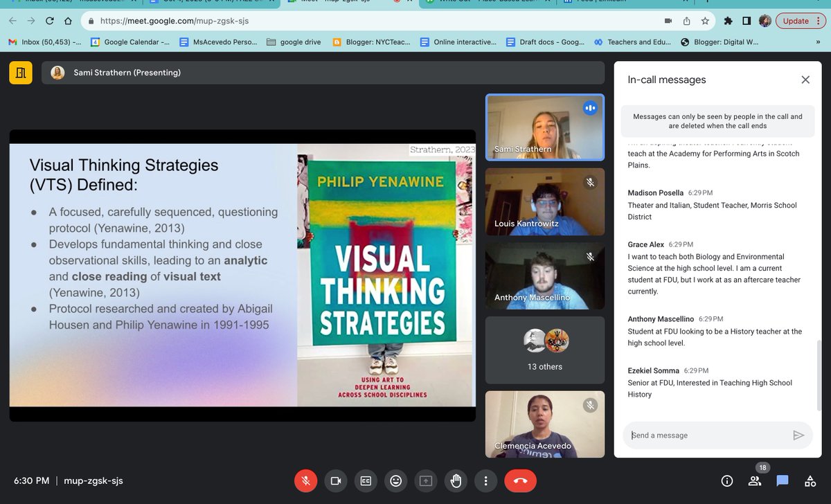Click Sami Strathern (Presenting) label
Viewport: 831px width, 504px height.
127,73
